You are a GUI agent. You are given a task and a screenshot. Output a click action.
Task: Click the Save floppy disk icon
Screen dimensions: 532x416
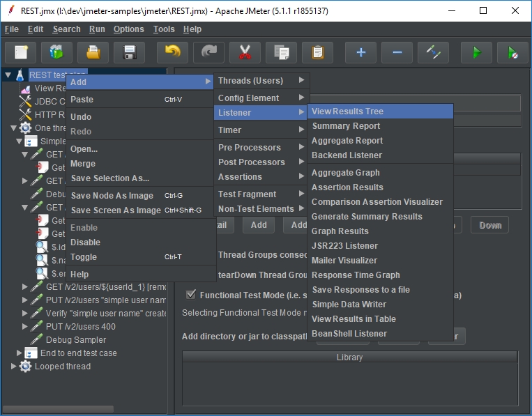point(129,52)
